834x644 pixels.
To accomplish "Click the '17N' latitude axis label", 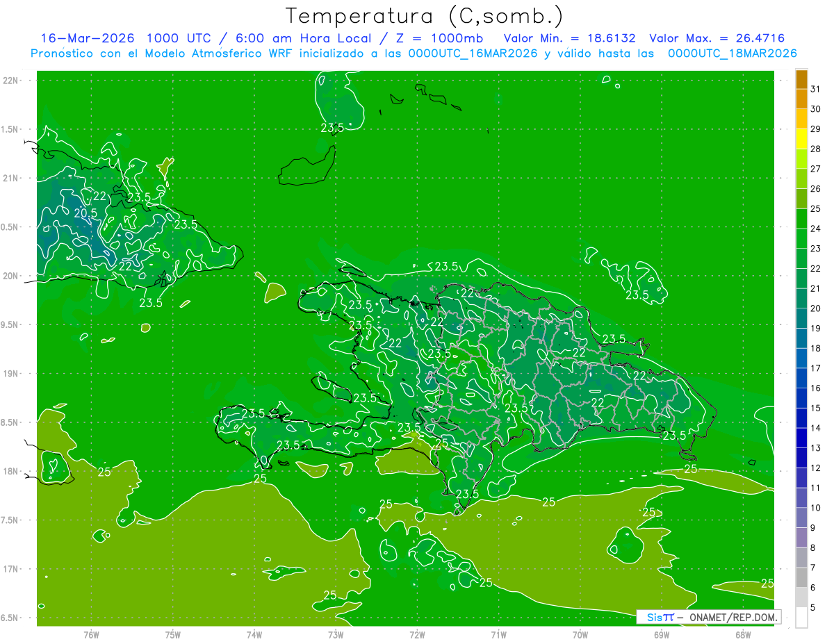I will (12, 570).
